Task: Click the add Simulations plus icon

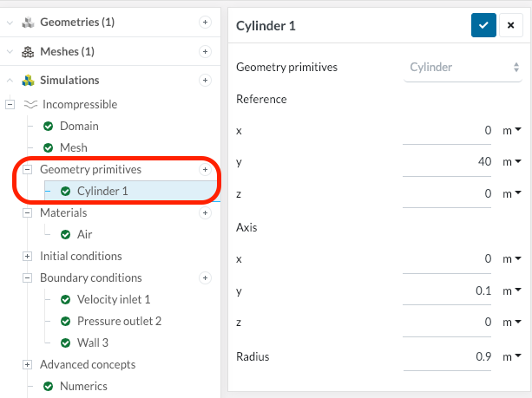Action: click(206, 80)
